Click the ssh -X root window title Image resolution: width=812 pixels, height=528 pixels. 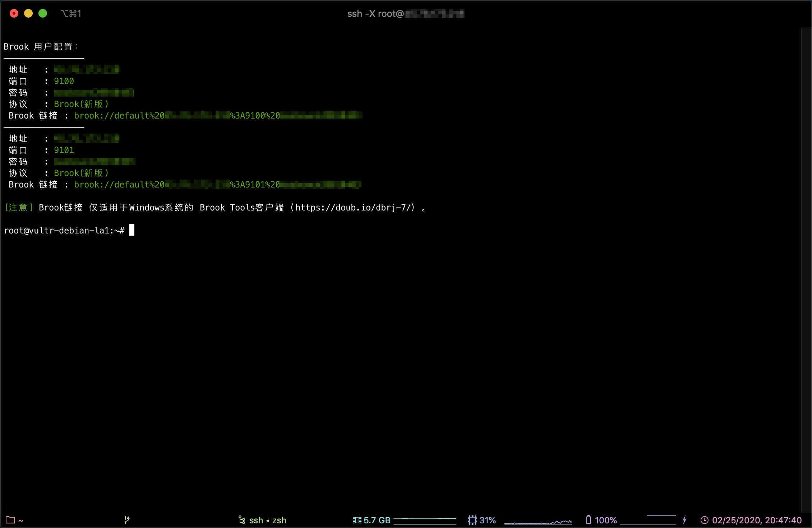tap(406, 14)
